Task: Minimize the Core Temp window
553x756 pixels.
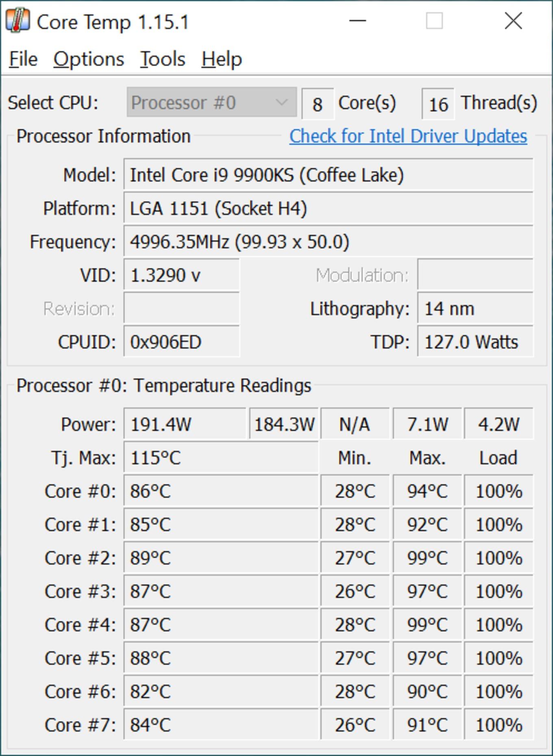Action: 358,21
